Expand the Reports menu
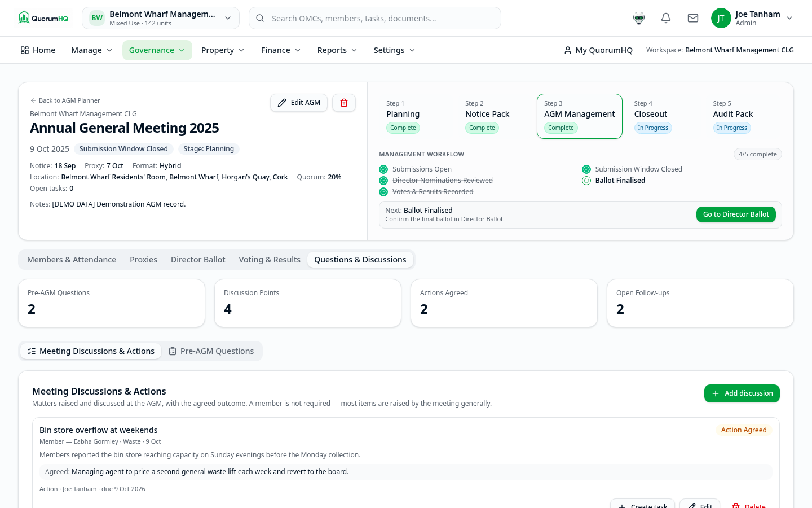812x508 pixels. pyautogui.click(x=337, y=50)
